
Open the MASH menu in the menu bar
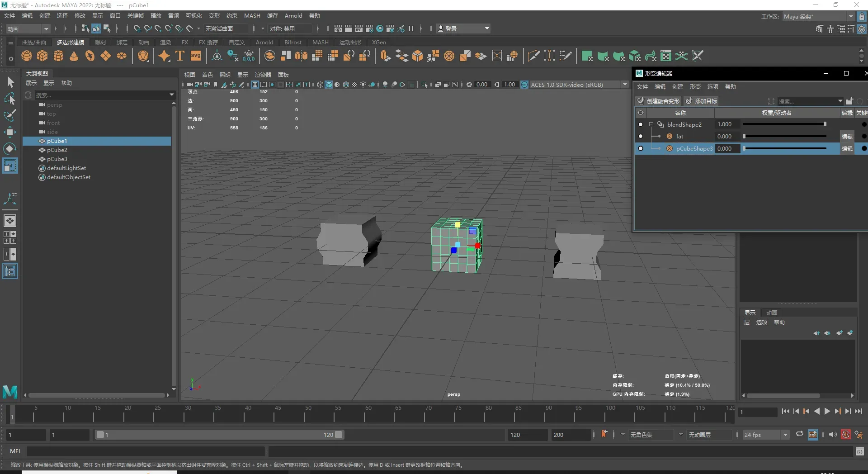[x=252, y=15]
